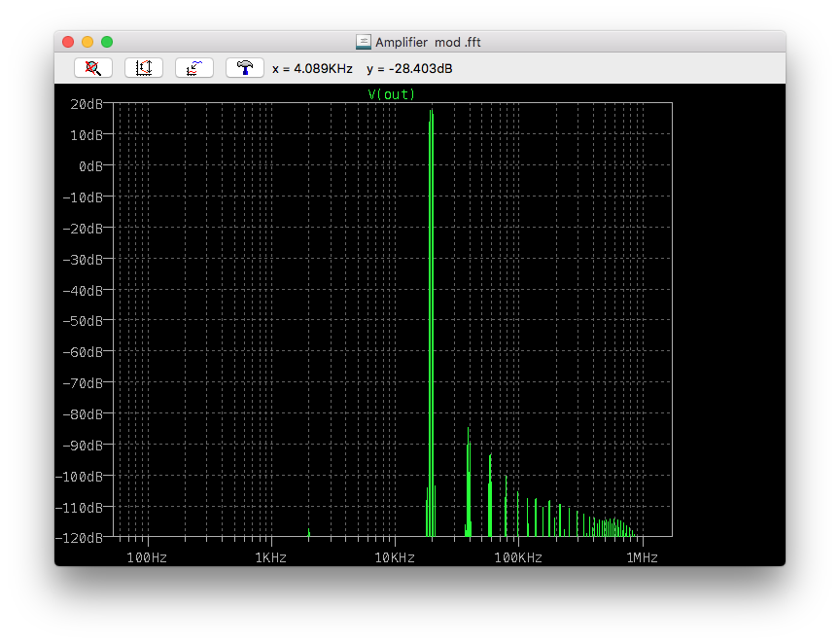The height and width of the screenshot is (644, 840).
Task: Click the third harmonic peak near 60KHz
Action: tap(490, 495)
